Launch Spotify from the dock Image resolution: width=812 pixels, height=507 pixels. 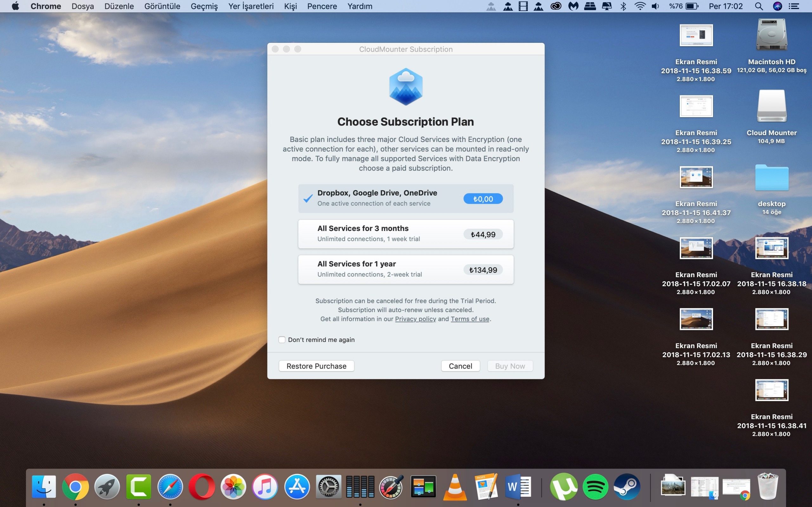pyautogui.click(x=595, y=486)
